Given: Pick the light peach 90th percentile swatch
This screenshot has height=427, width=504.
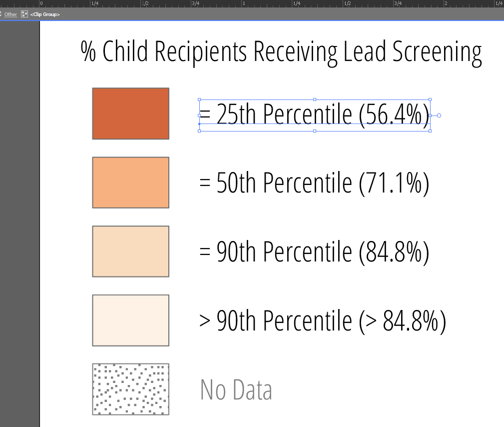Looking at the screenshot, I should 131,251.
